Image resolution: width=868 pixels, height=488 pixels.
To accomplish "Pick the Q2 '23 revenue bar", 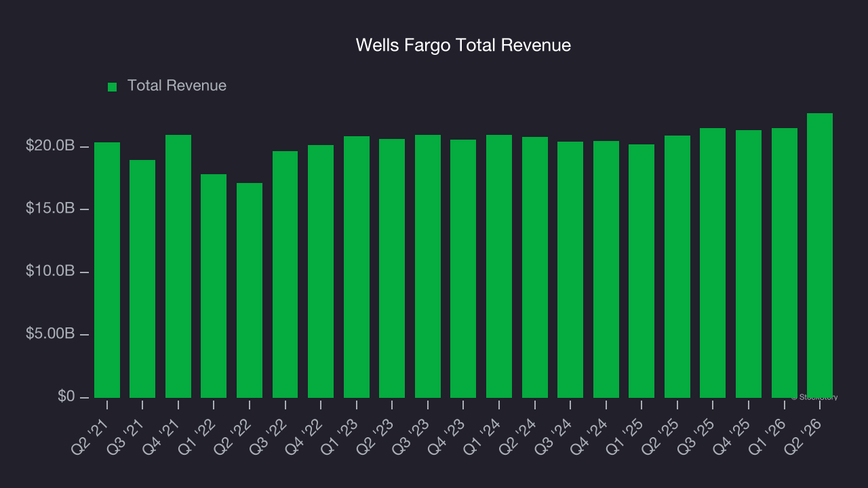I will coord(392,268).
